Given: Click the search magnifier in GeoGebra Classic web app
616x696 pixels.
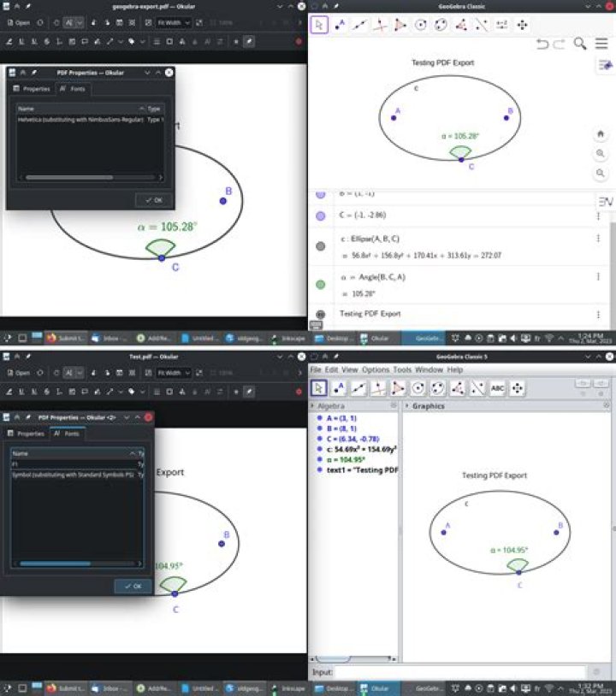Looking at the screenshot, I should coord(579,44).
